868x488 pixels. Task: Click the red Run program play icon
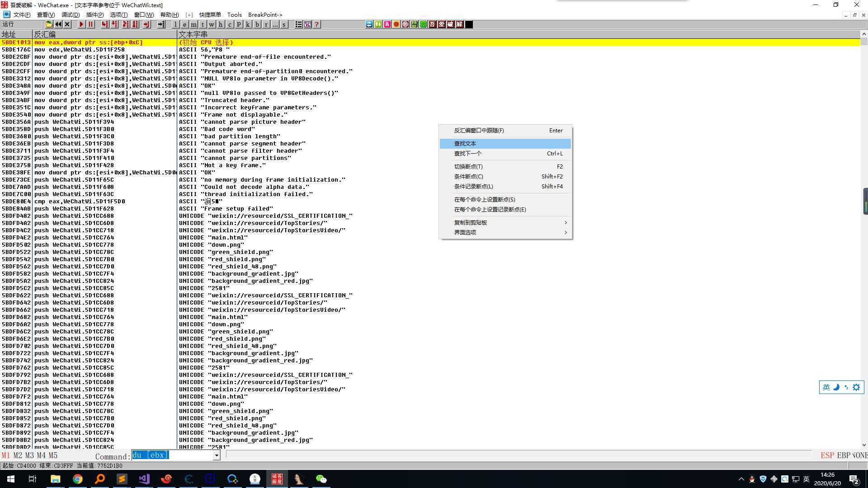81,24
